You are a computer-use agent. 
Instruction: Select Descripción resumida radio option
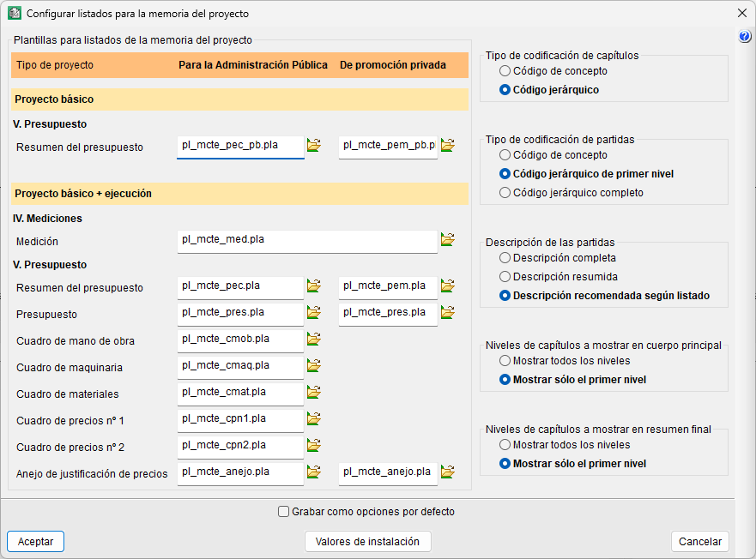click(505, 277)
